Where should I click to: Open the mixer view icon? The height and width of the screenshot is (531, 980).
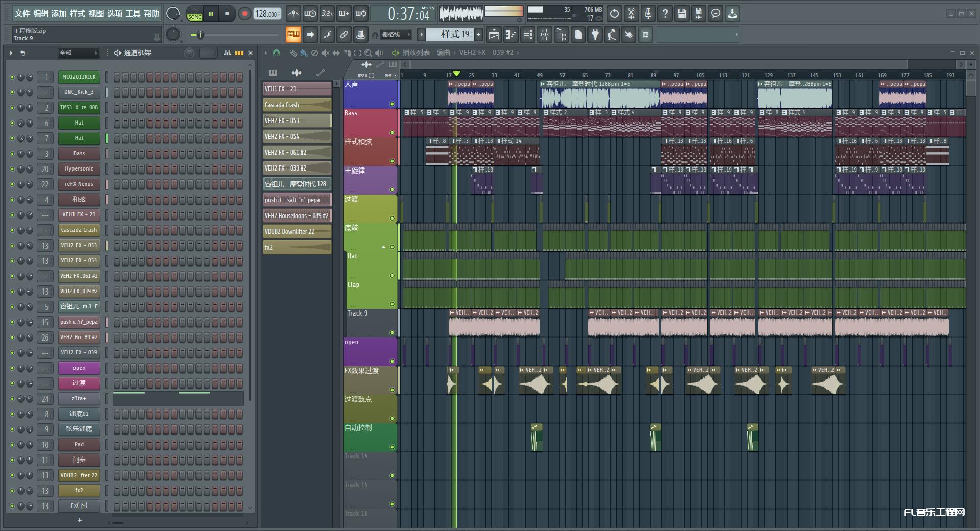pos(545,35)
